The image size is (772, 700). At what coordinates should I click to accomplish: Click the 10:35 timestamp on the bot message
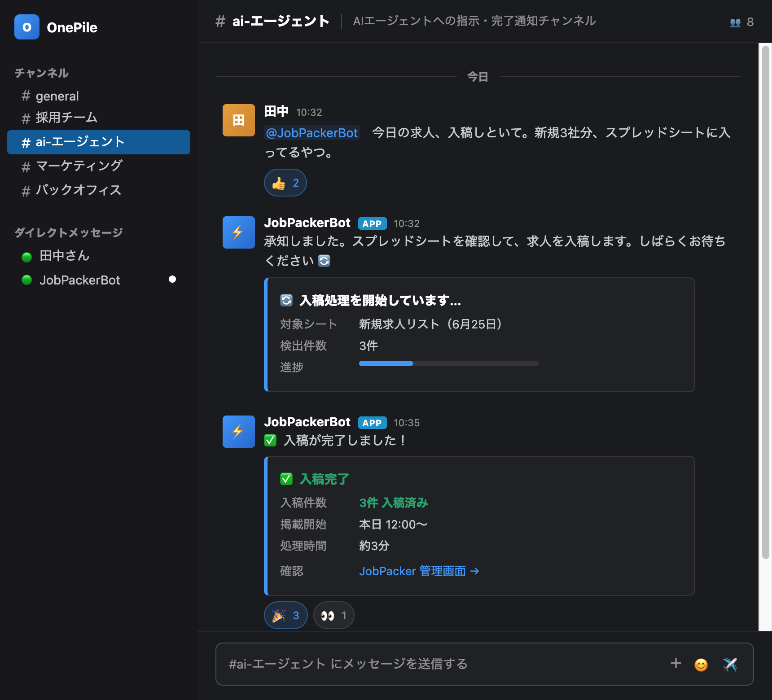407,423
